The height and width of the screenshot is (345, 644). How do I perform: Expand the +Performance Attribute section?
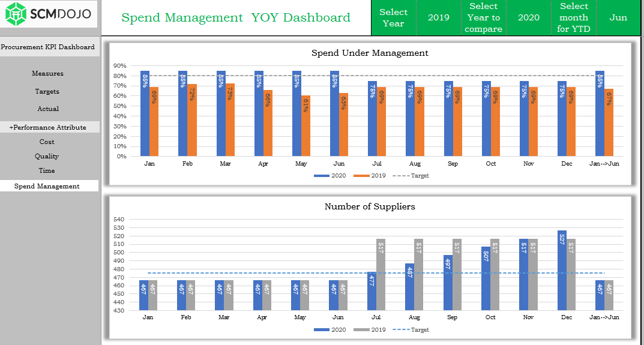coord(48,127)
